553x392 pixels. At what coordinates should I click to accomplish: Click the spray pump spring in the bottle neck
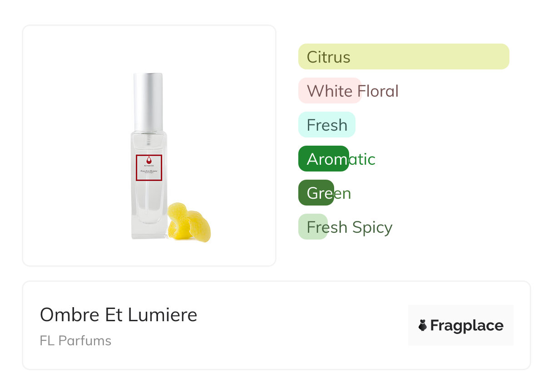coord(149,136)
